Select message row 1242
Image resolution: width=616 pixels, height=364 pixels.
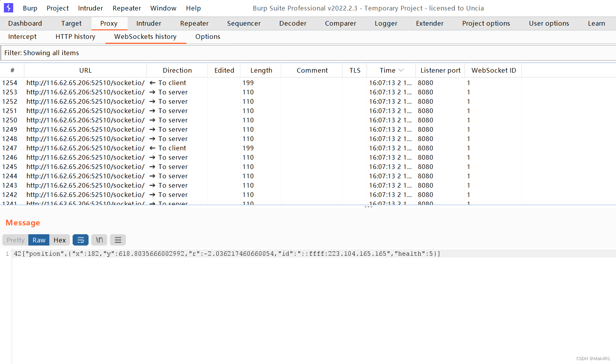click(x=261, y=195)
